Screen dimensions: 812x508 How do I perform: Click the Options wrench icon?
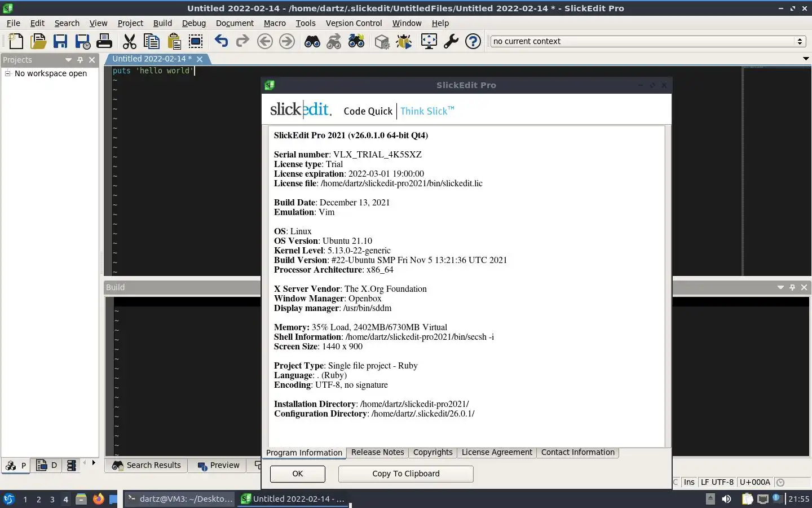pos(451,41)
